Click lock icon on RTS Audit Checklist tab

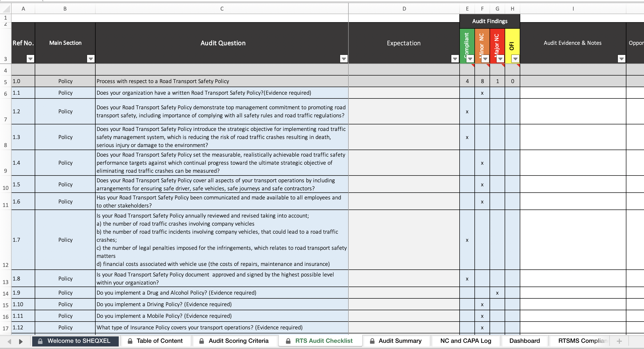pyautogui.click(x=288, y=341)
